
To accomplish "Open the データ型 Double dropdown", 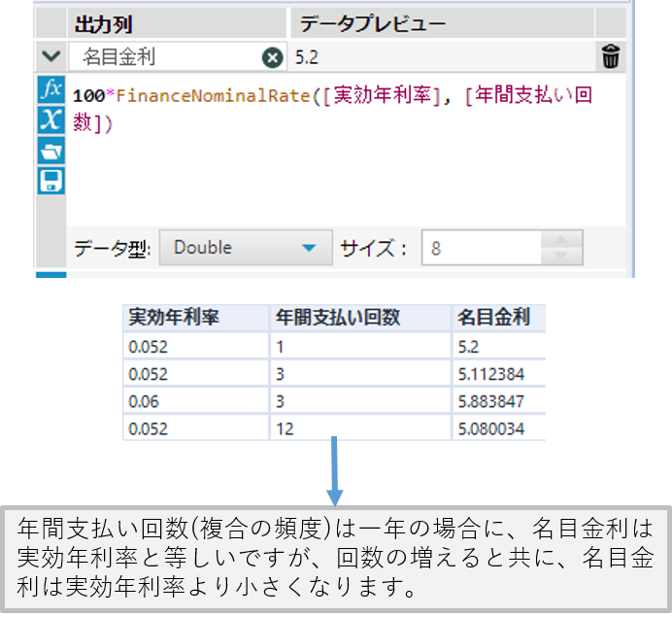I will point(245,248).
